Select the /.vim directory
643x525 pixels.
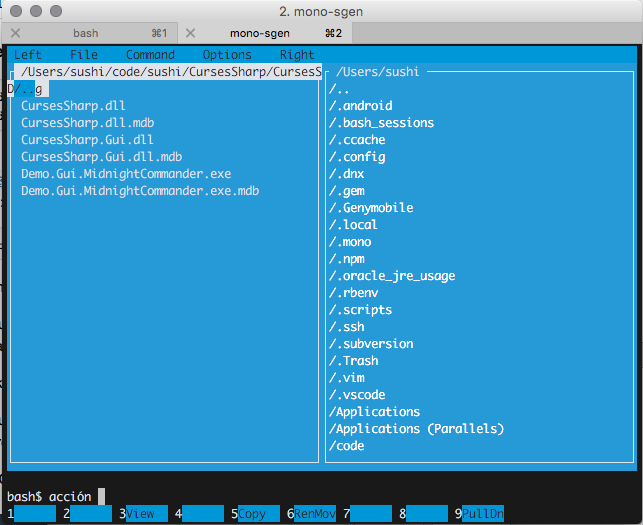click(347, 378)
